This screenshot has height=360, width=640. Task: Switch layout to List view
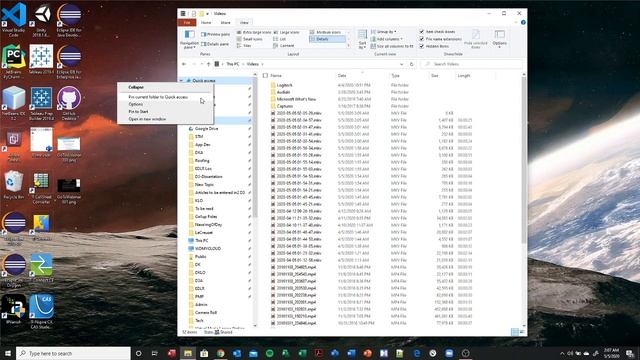coord(280,39)
